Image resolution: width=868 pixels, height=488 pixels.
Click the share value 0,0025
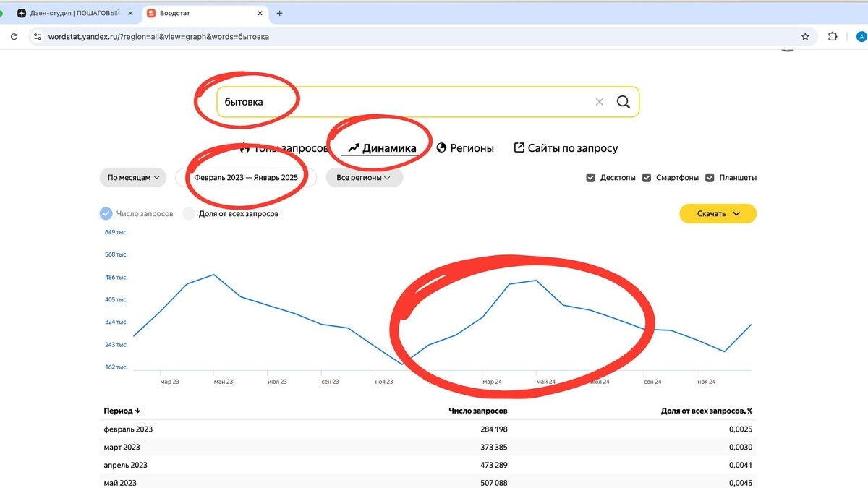[x=741, y=429]
